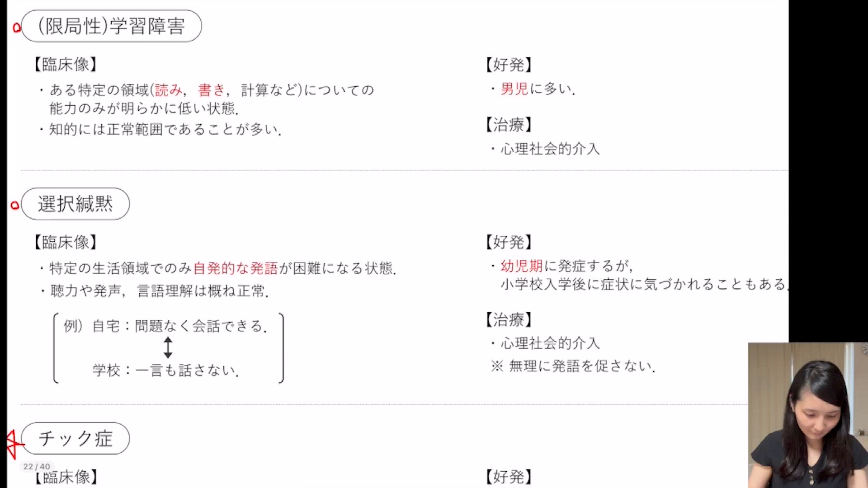Open the presenter webcam thumbnail
This screenshot has height=488, width=868.
(x=807, y=415)
